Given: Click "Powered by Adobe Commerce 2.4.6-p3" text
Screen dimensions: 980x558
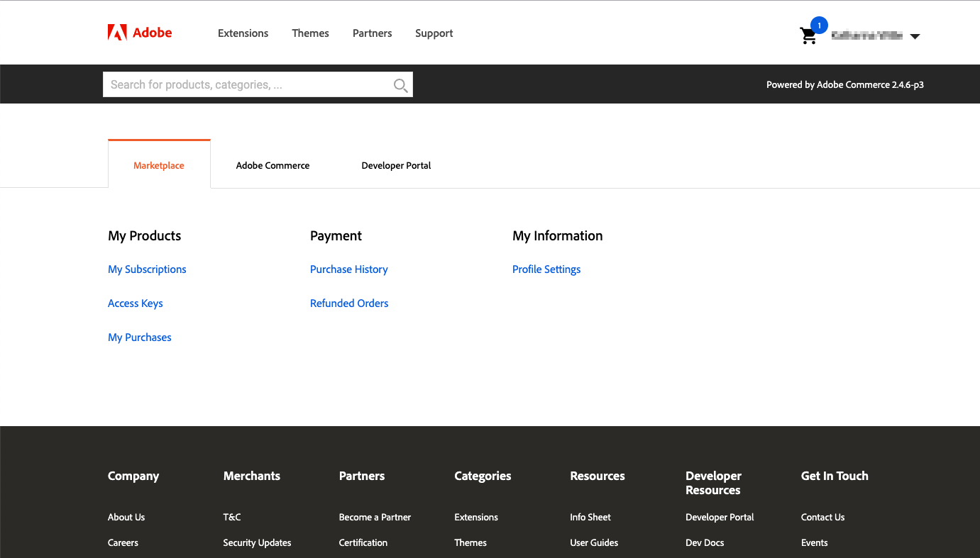Looking at the screenshot, I should coord(845,84).
